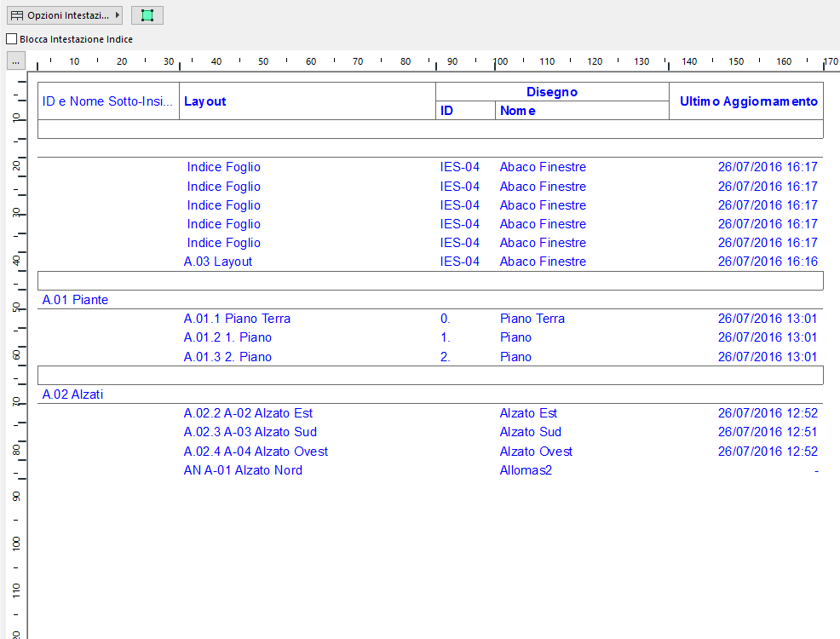Enable the Blocca Intestazione Indice checkbox
Viewport: 840px width, 639px height.
(x=11, y=39)
